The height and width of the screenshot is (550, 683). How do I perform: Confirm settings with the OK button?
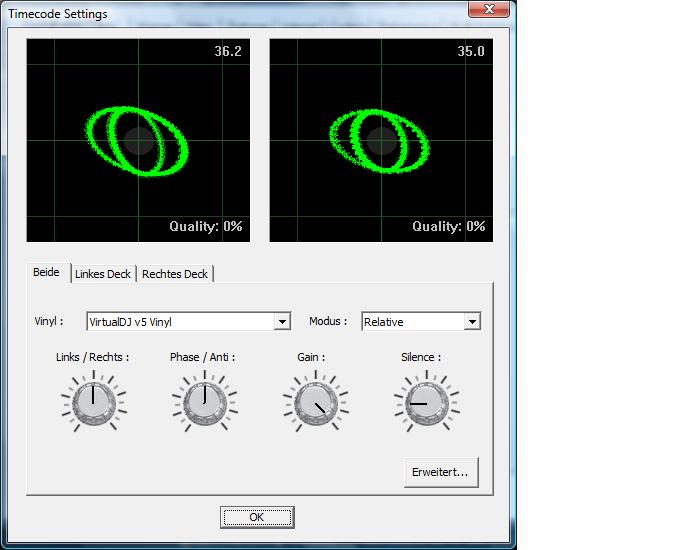(257, 517)
